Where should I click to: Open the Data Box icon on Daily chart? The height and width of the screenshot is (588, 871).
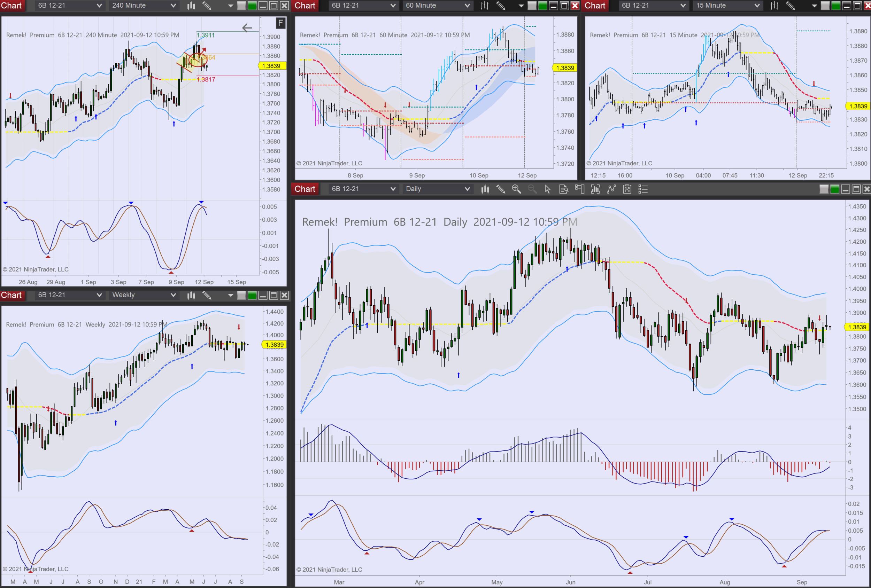click(563, 189)
